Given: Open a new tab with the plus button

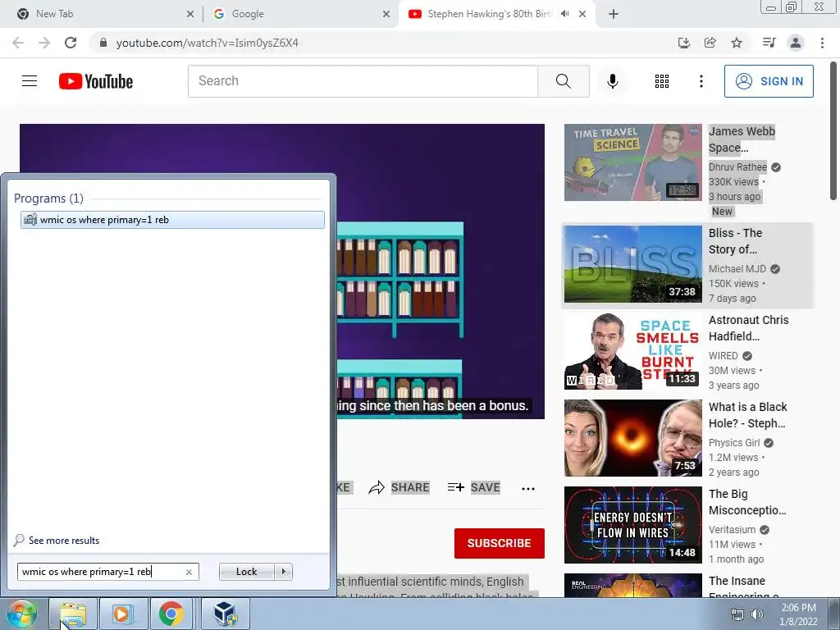Looking at the screenshot, I should pos(614,14).
